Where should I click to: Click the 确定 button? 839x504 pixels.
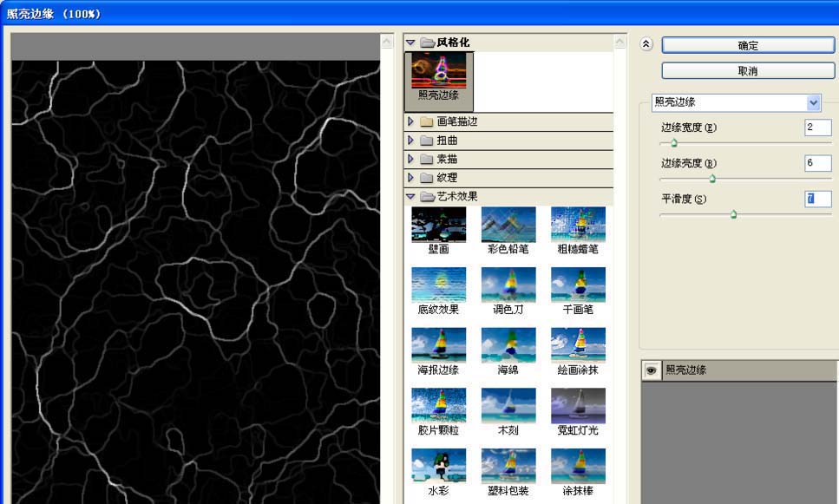(748, 45)
